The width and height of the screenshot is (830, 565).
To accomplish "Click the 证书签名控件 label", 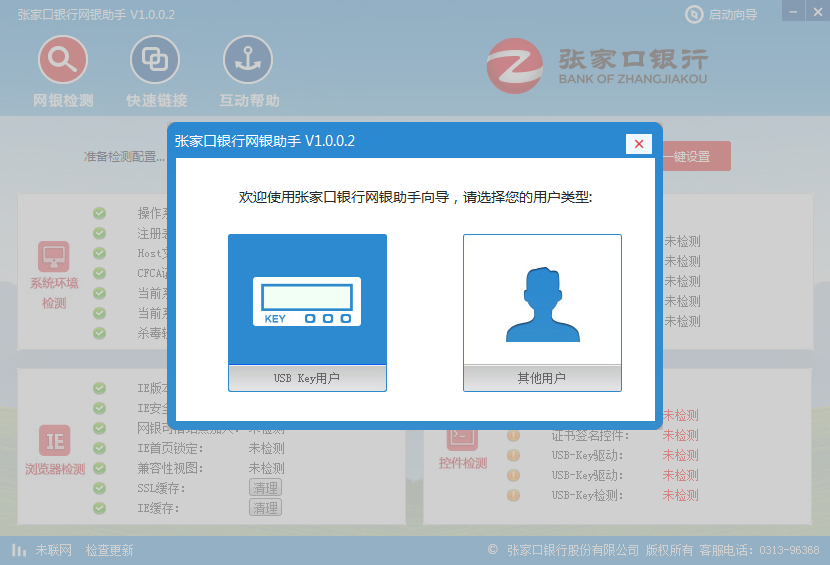I will [590, 435].
